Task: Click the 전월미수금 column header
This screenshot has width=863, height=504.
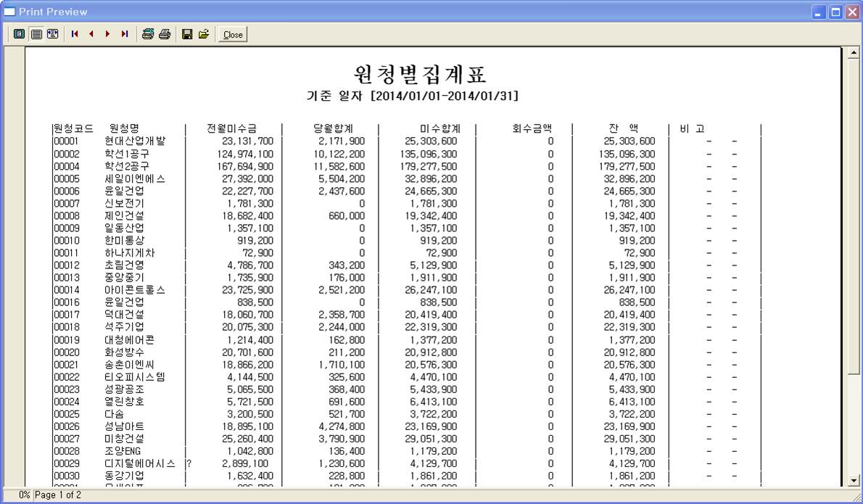Action: pyautogui.click(x=231, y=129)
